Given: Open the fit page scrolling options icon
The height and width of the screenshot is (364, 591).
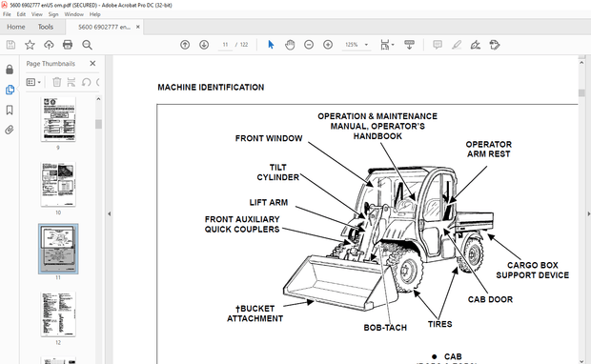Looking at the screenshot, I should (x=386, y=45).
